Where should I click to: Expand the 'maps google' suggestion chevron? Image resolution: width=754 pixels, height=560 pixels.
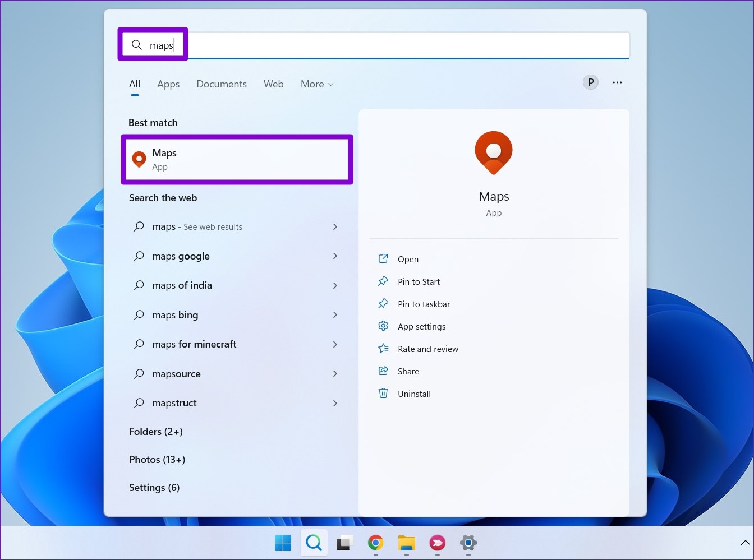point(335,256)
